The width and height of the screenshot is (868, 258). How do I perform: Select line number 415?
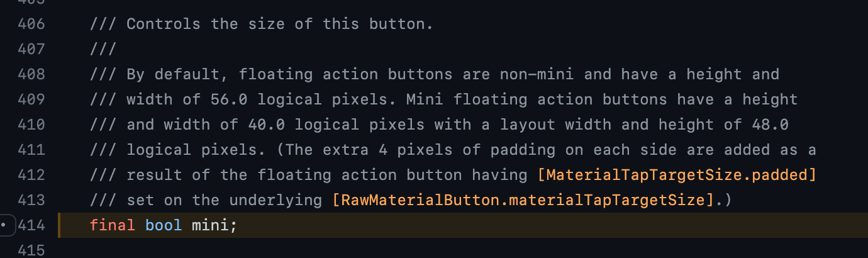[x=31, y=250]
